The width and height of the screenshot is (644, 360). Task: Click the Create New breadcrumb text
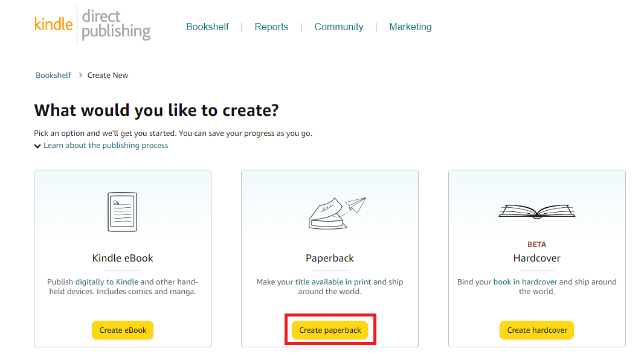(x=108, y=75)
